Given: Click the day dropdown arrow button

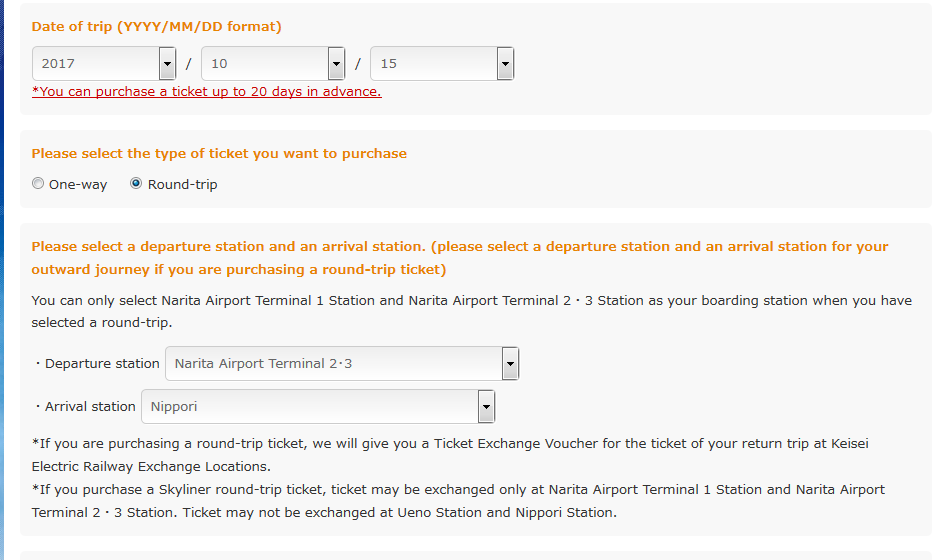Looking at the screenshot, I should pyautogui.click(x=505, y=64).
